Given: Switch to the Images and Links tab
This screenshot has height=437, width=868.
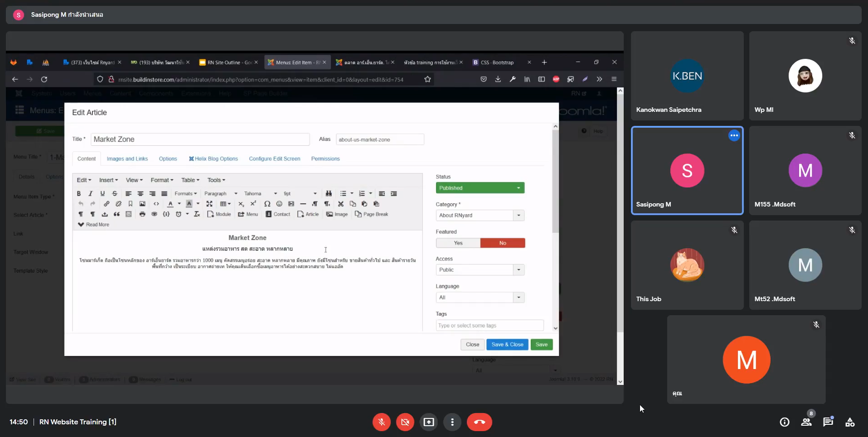Looking at the screenshot, I should pyautogui.click(x=127, y=159).
